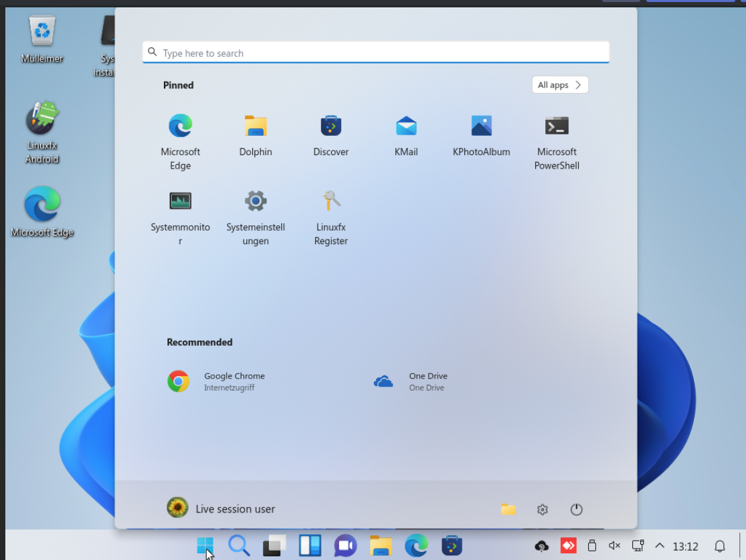Unmute audio via the tray volume icon
Screen dimensions: 746x560
614,546
